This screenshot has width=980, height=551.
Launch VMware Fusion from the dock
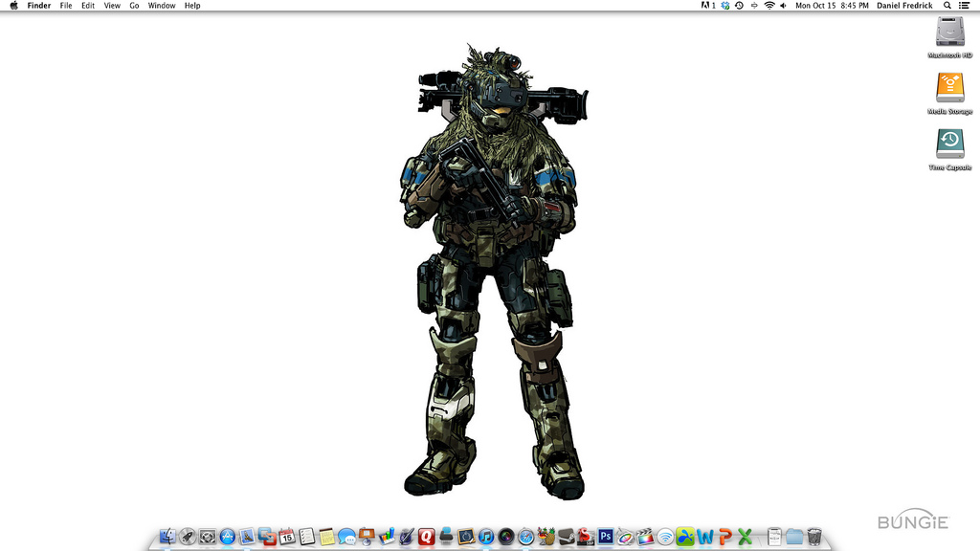268,536
